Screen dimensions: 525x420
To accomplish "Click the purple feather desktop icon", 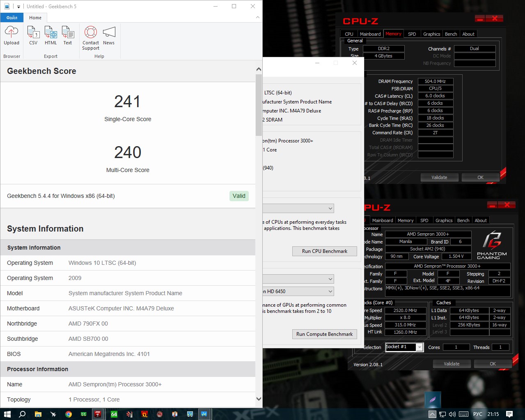I will pos(433,399).
